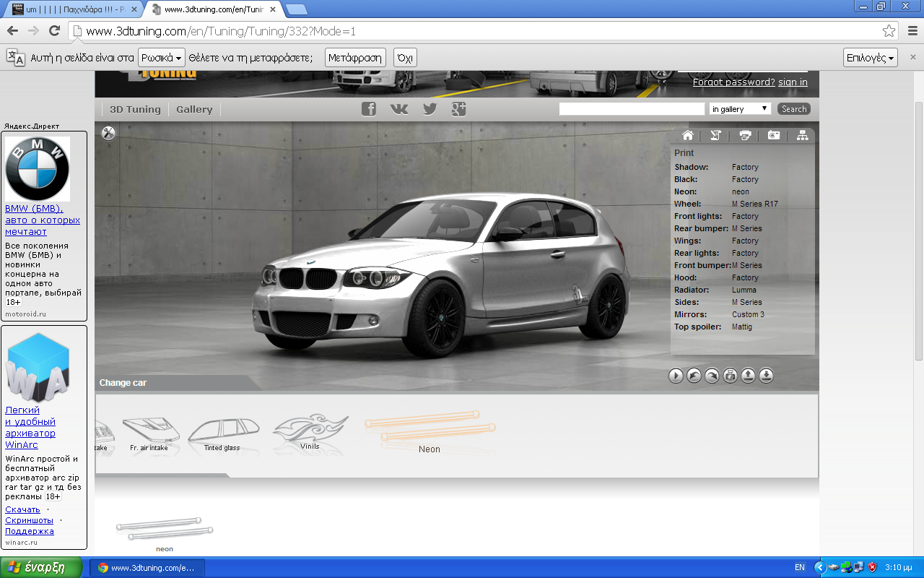Click the 'Mirrors: Custom 3' row
Image resolution: width=924 pixels, height=578 pixels.
coord(719,314)
